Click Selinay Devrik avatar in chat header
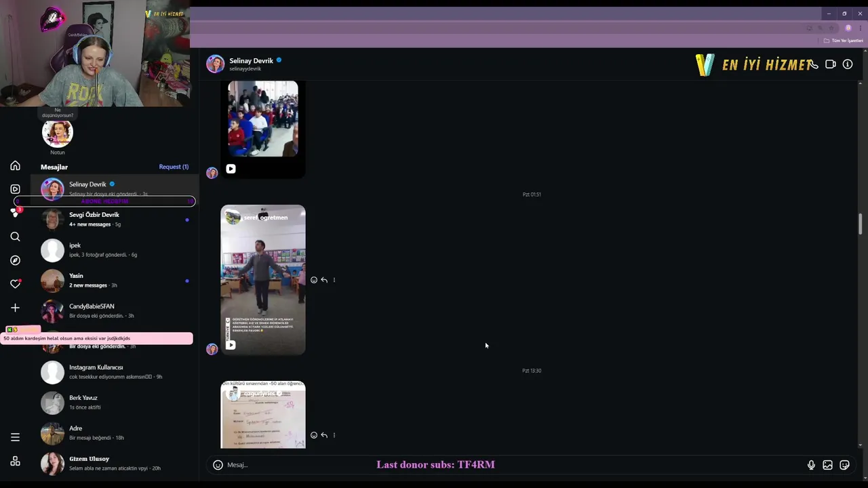The width and height of the screenshot is (868, 488). click(215, 64)
